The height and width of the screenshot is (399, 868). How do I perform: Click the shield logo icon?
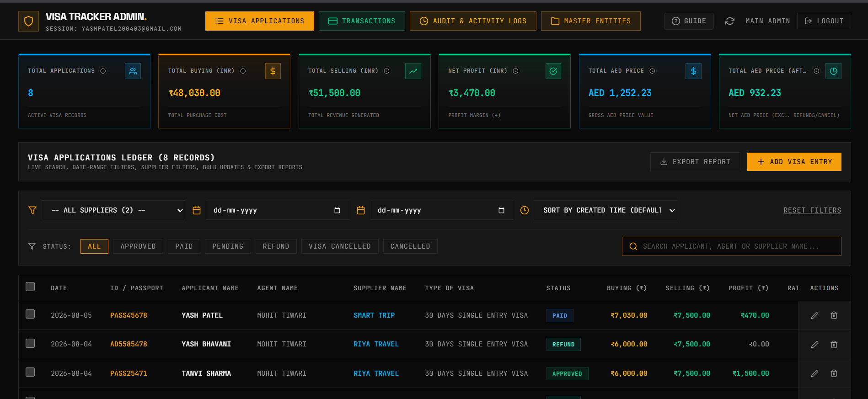tap(28, 21)
